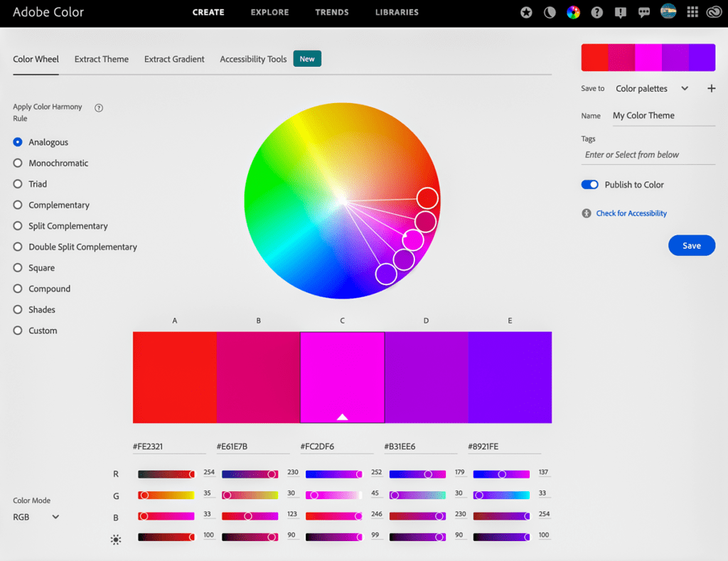This screenshot has width=728, height=561.
Task: Open the chat speech bubble icon
Action: click(644, 13)
